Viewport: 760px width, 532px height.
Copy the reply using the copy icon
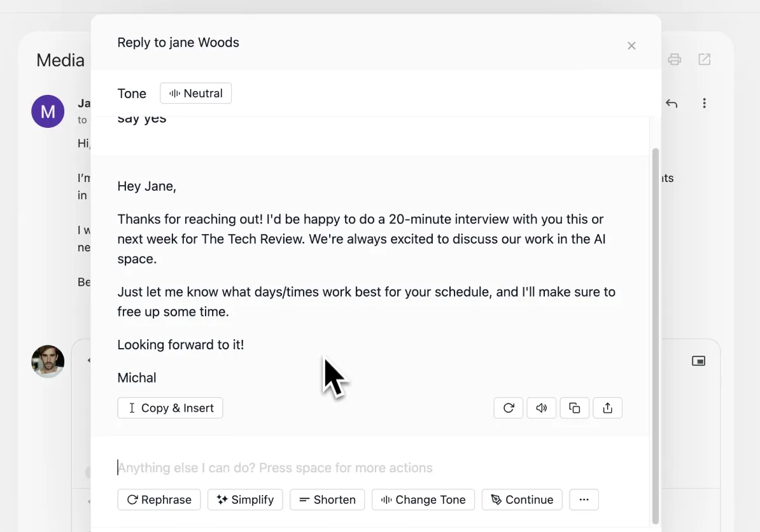[x=574, y=408]
